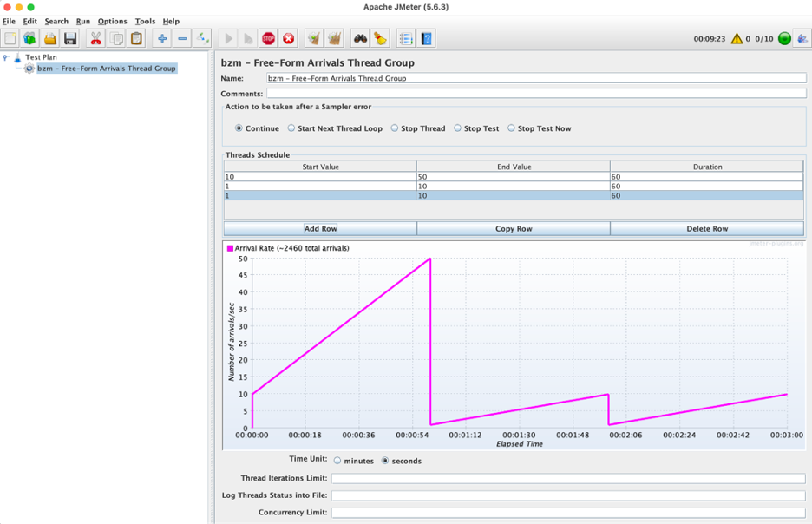Open Help with question mark icon
812x524 pixels.
(x=426, y=38)
